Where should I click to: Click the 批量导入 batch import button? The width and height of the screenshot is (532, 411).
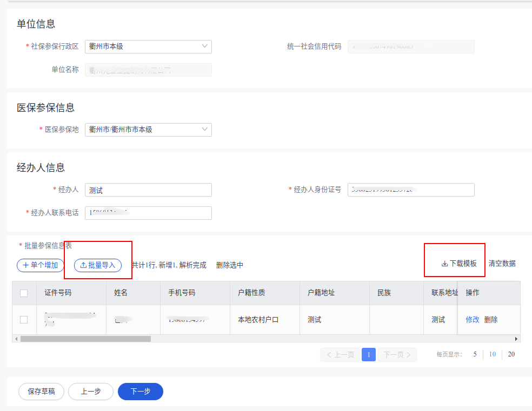click(98, 265)
